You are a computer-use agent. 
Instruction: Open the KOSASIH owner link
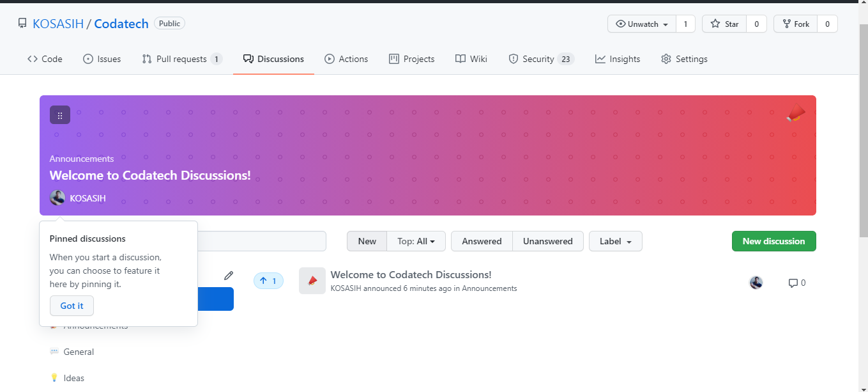[x=58, y=24]
